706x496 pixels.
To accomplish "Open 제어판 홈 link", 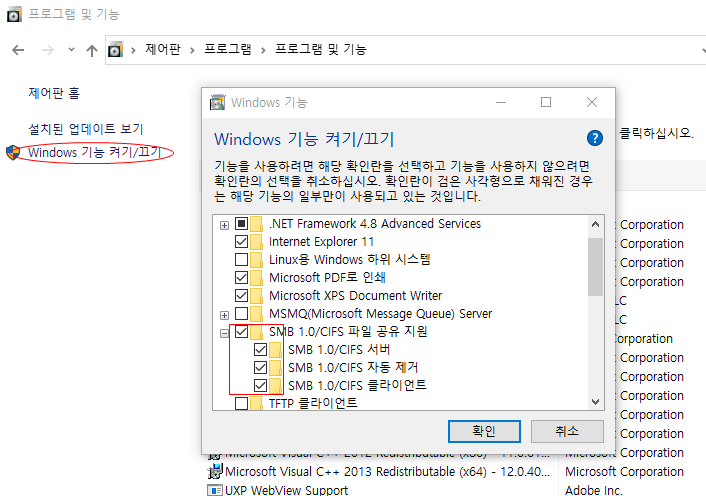I will [54, 93].
